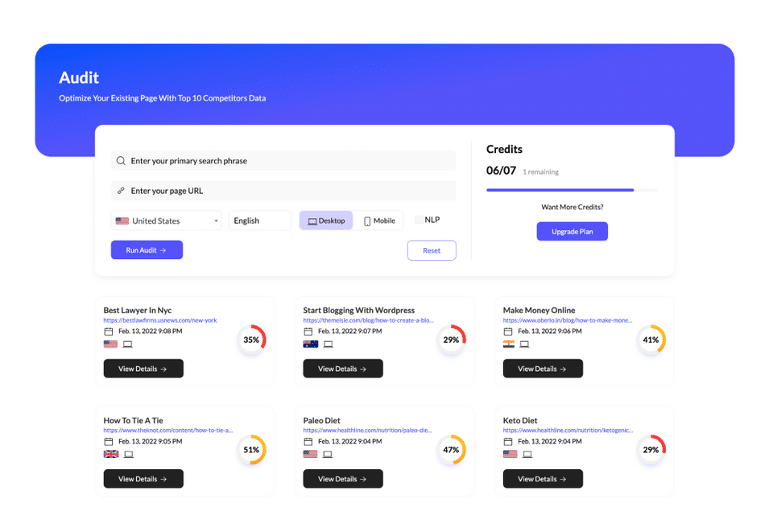773x532 pixels.
Task: Click desktop icon on Paleo Diet card
Action: [x=328, y=455]
